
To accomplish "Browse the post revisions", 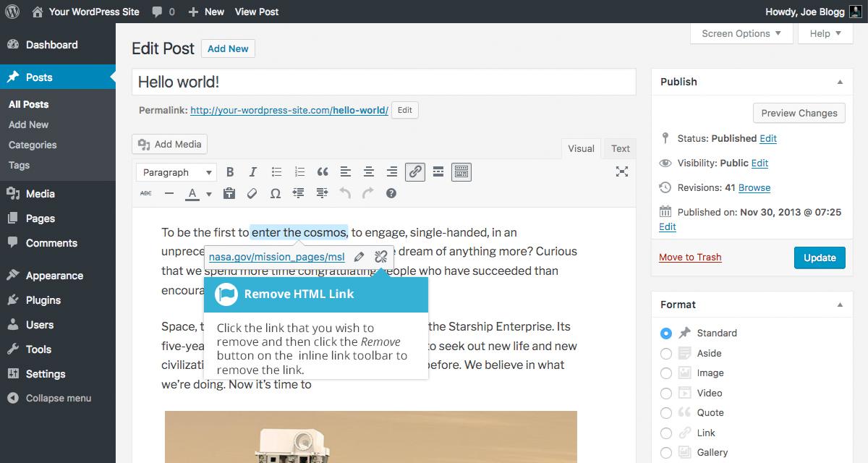I will tap(754, 187).
